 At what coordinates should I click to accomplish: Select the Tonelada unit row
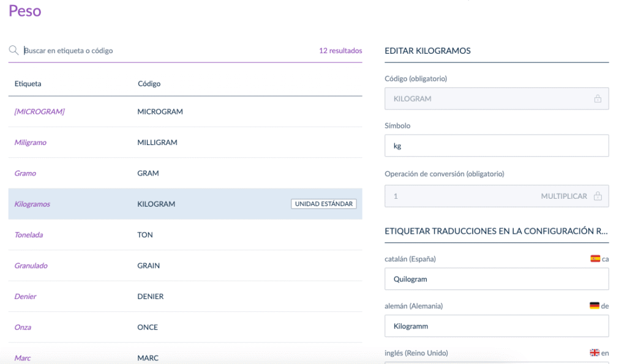tap(185, 234)
